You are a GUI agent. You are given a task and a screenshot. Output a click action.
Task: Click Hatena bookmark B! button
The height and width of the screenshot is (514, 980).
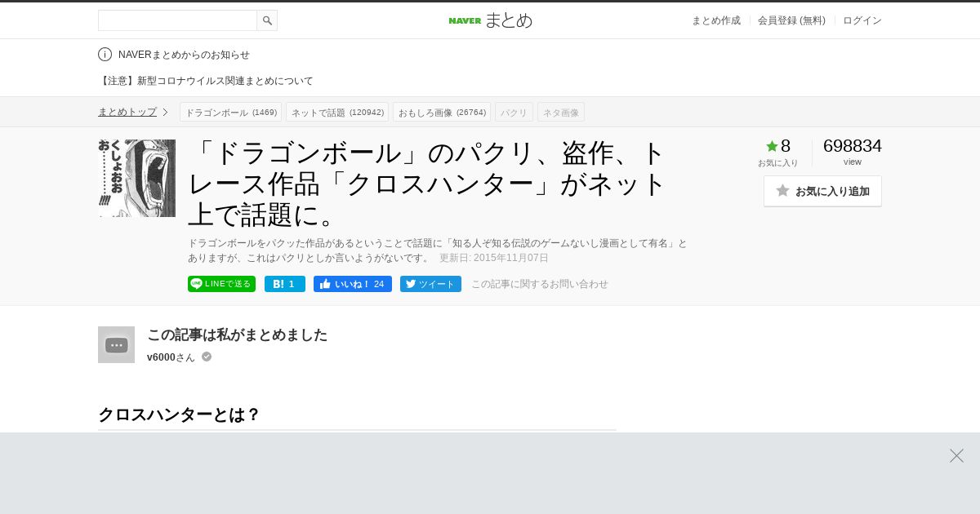click(x=285, y=284)
